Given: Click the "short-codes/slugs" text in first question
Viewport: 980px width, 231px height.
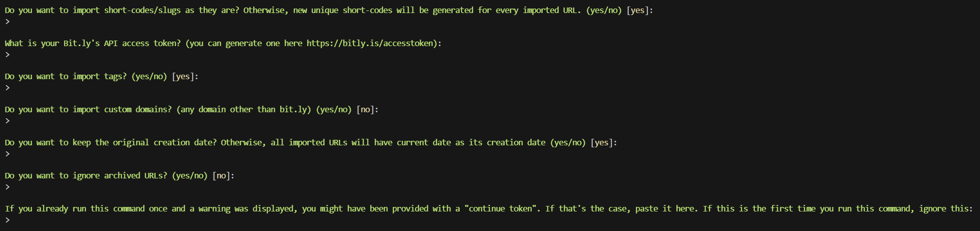Looking at the screenshot, I should pos(142,11).
